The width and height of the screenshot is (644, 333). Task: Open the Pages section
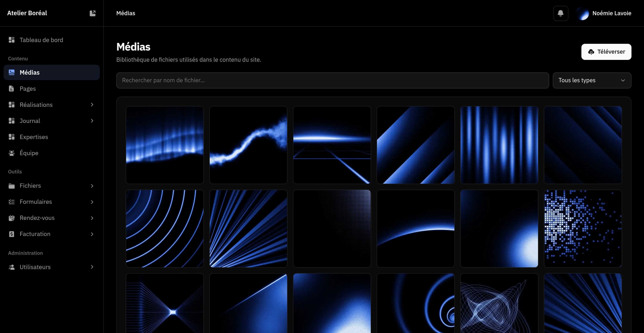51,89
